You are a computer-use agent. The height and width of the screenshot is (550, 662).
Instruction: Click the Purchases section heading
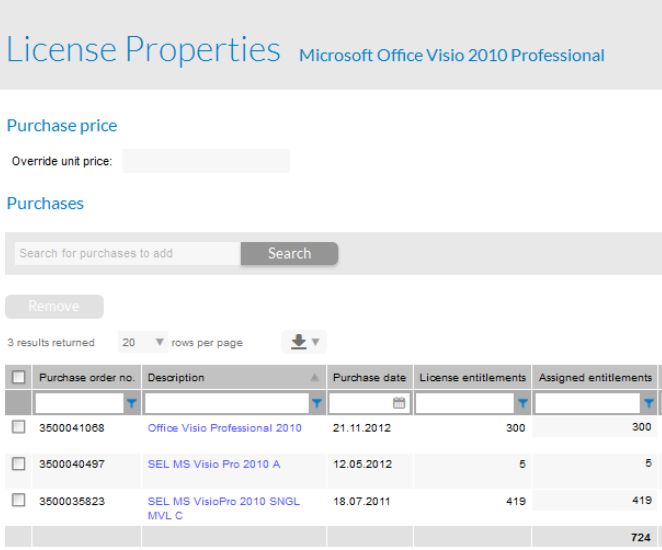(45, 203)
